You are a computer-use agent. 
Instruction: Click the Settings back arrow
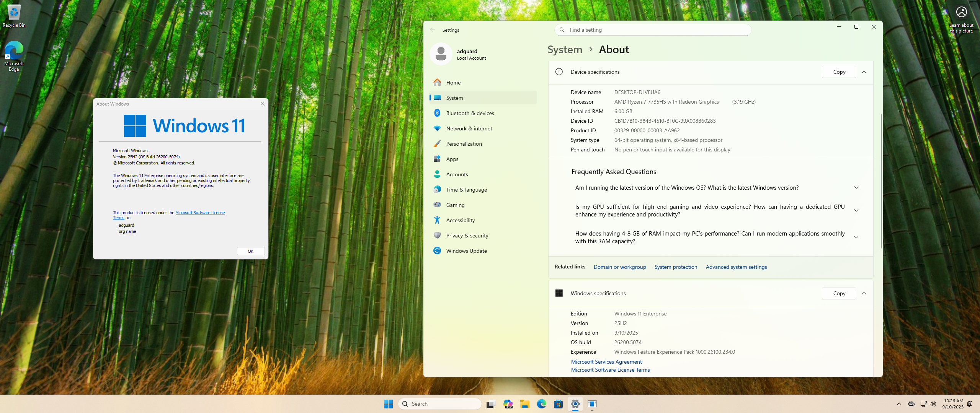click(433, 30)
